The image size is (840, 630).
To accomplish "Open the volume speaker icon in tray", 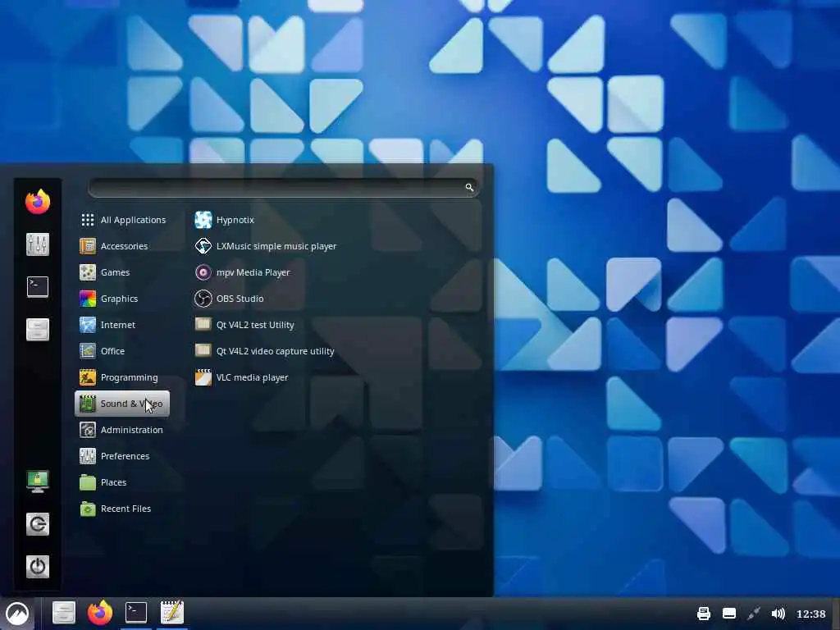I will click(x=778, y=614).
